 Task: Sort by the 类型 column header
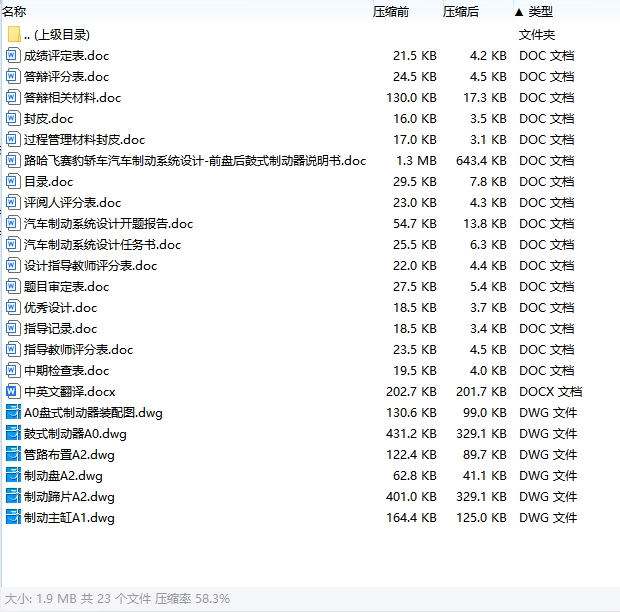coord(540,12)
